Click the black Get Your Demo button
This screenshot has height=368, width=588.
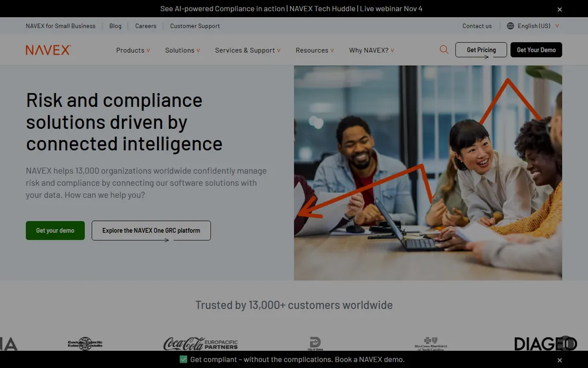click(536, 50)
